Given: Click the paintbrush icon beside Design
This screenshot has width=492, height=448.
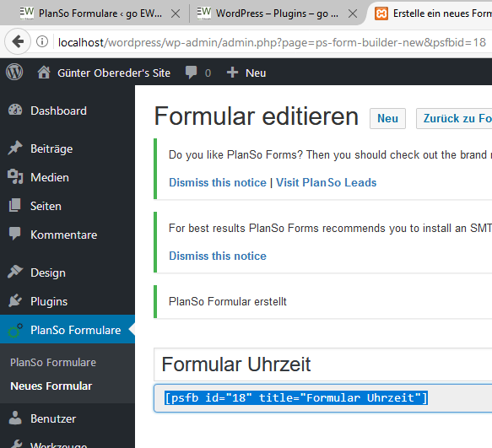Looking at the screenshot, I should coord(15,272).
